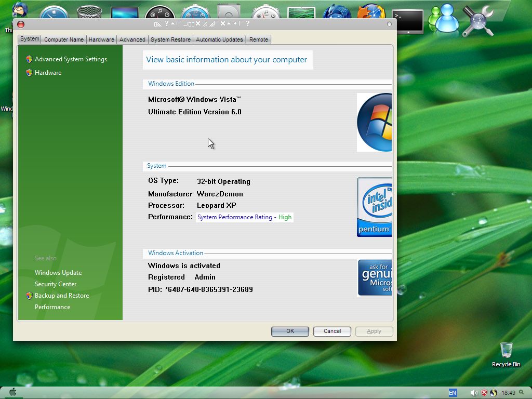The height and width of the screenshot is (399, 532).
Task: Click the Microsoft Windows Vista edition text
Action: tap(195, 99)
